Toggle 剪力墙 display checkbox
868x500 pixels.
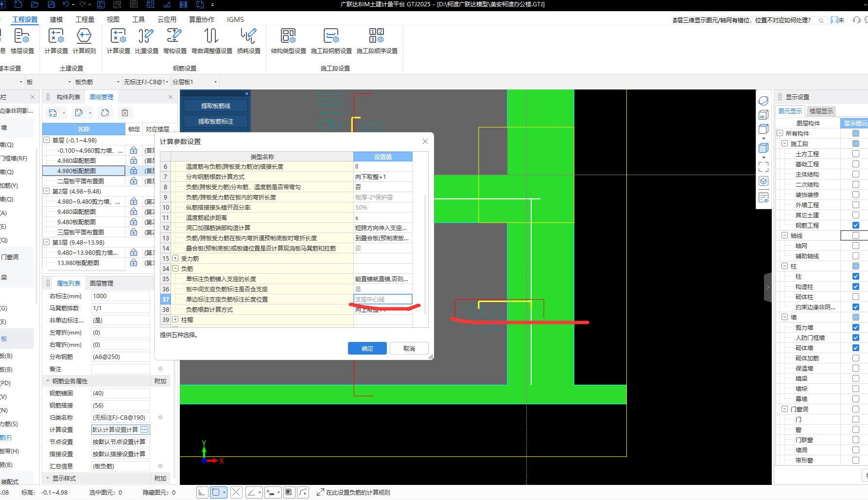[x=856, y=327]
